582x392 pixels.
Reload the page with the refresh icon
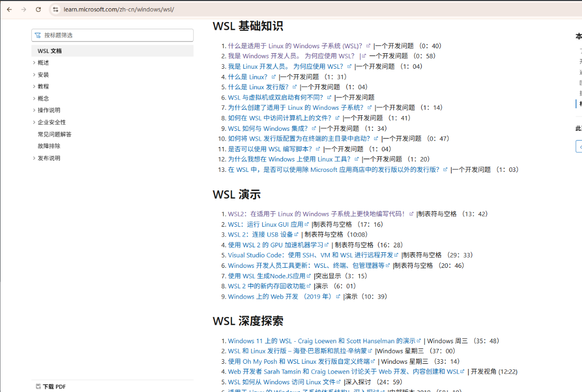point(38,10)
